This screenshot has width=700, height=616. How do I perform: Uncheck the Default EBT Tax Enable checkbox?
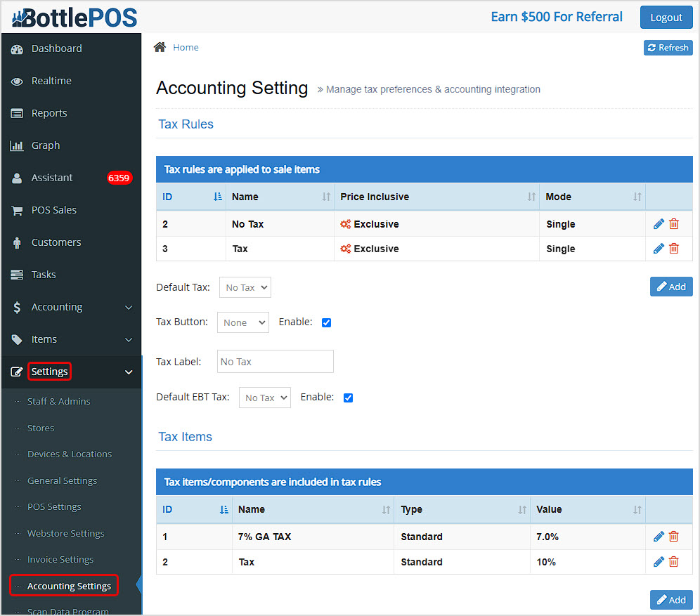click(x=349, y=397)
